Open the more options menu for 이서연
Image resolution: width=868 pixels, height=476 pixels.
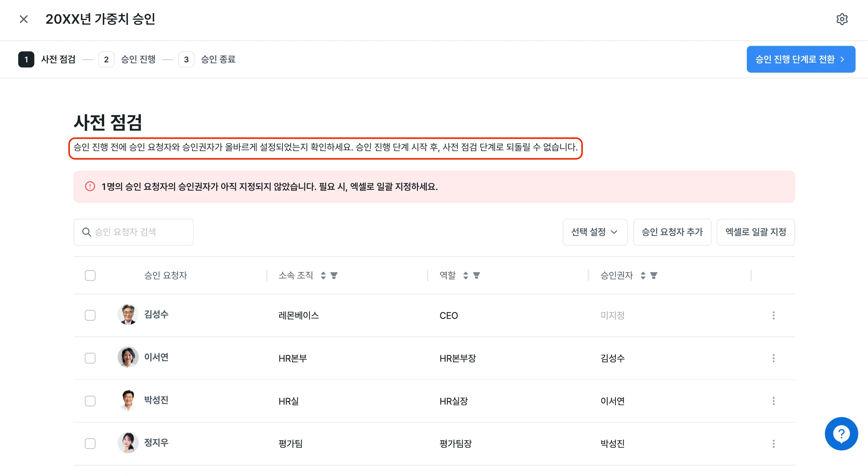point(773,358)
